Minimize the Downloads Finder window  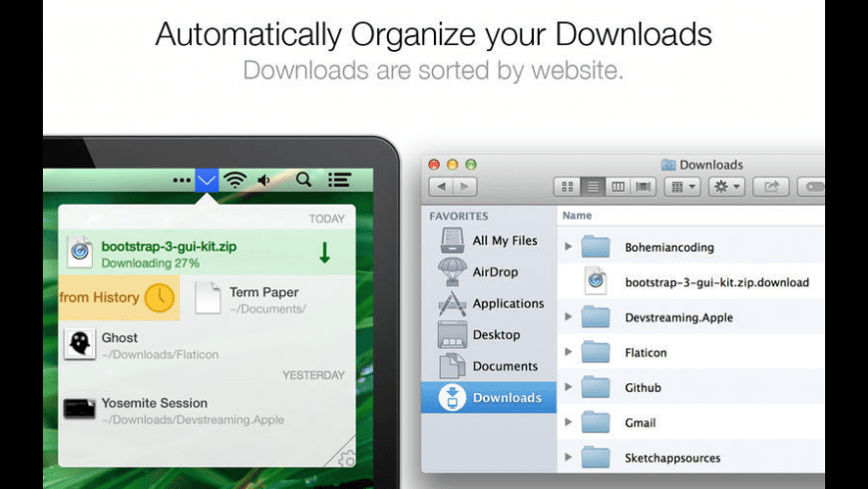click(x=452, y=165)
